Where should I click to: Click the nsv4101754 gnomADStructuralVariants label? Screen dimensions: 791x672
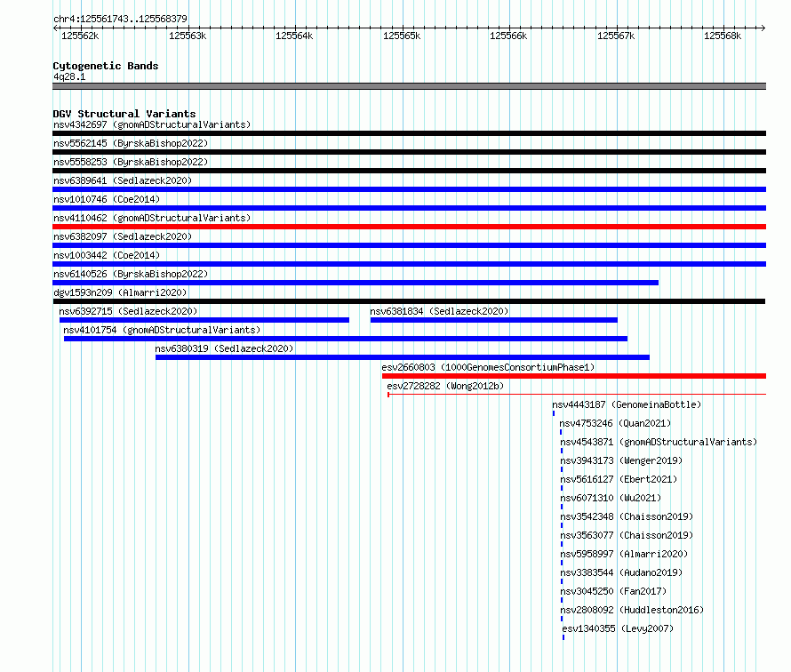tap(162, 330)
